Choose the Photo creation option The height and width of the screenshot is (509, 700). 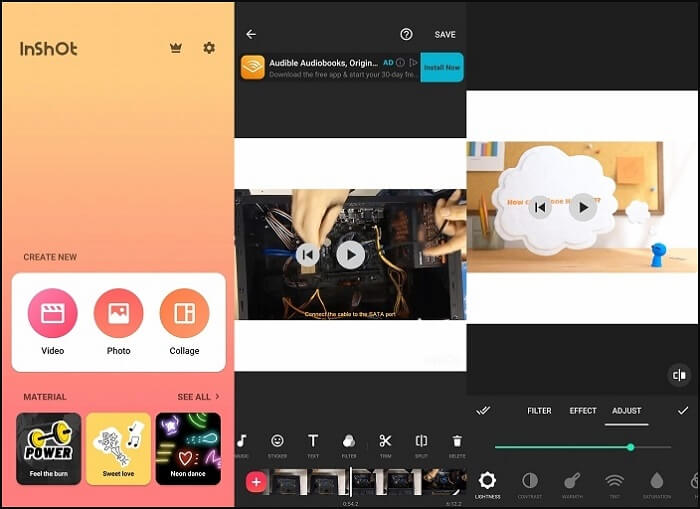click(x=118, y=314)
